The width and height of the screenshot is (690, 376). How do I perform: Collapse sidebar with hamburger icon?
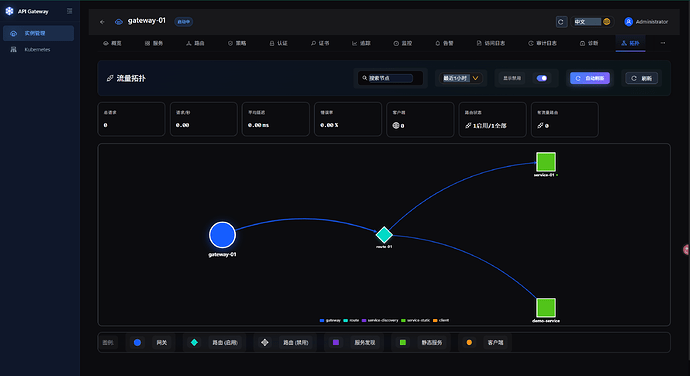(x=70, y=11)
